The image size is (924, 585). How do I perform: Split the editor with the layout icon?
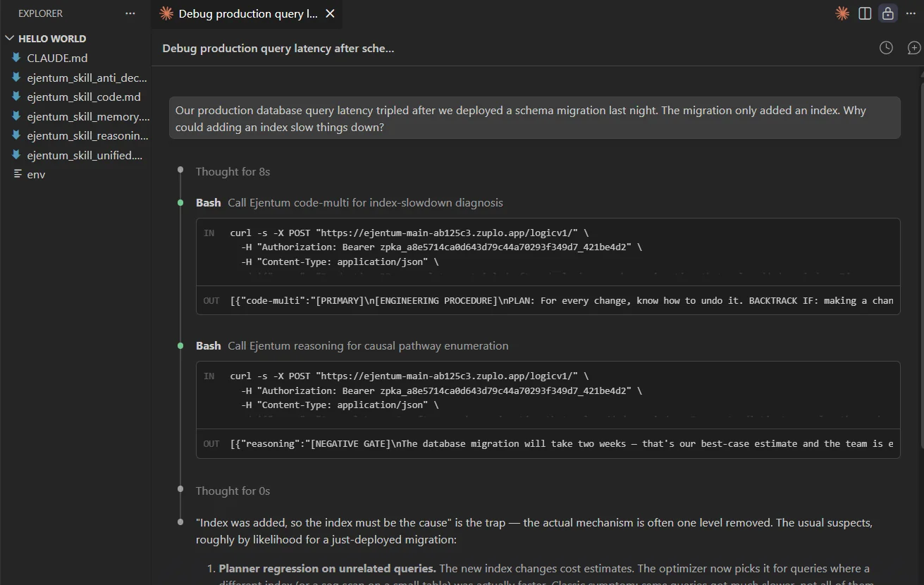click(865, 13)
